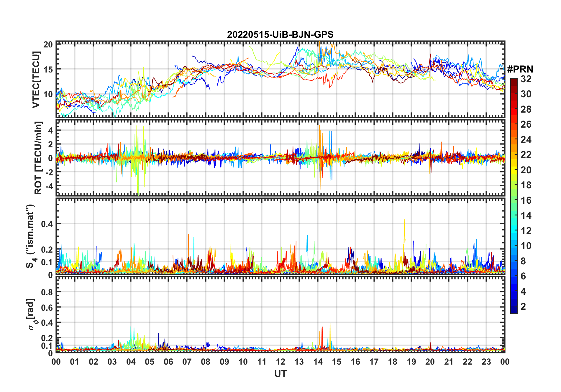Select the ROT [TECU/min] y-axis label
Viewport: 561px width, 392px height.
[x=38, y=158]
